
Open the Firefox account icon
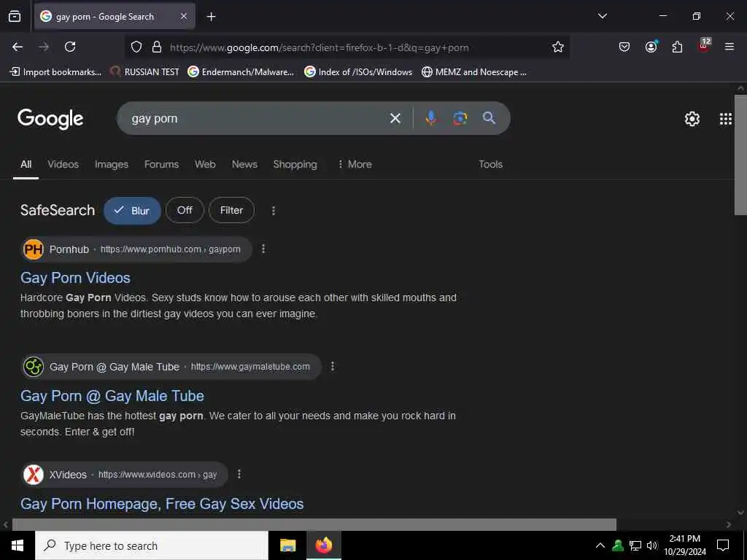(651, 47)
